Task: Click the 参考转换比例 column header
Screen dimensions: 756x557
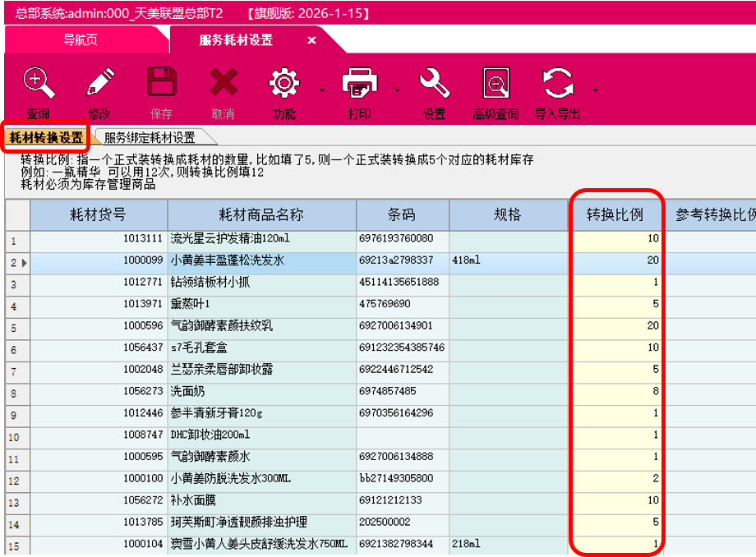Action: coord(710,214)
